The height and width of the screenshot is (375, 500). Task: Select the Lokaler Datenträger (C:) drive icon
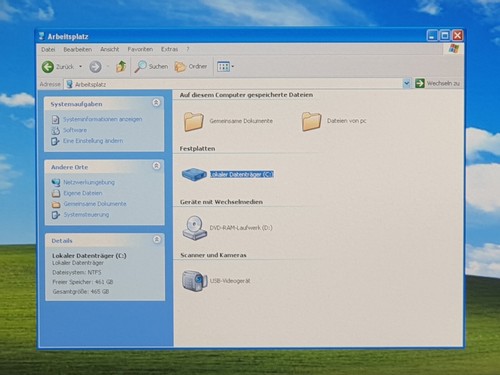pyautogui.click(x=194, y=174)
